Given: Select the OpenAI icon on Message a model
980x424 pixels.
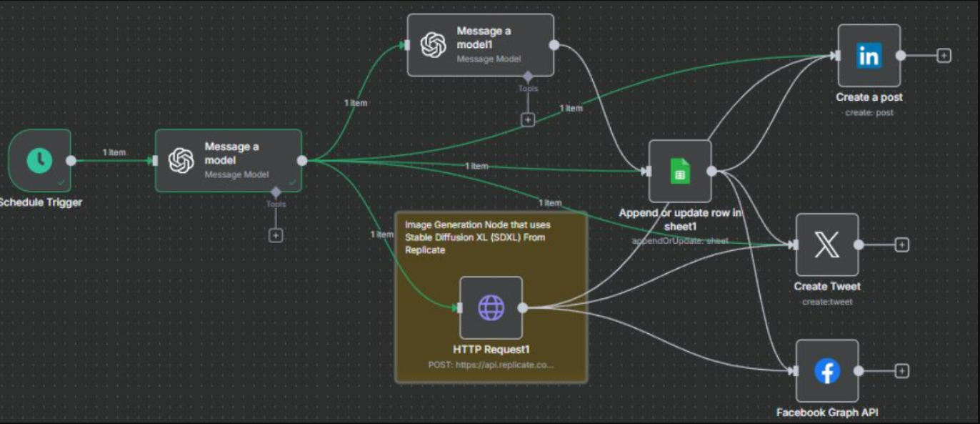Looking at the screenshot, I should [x=181, y=160].
